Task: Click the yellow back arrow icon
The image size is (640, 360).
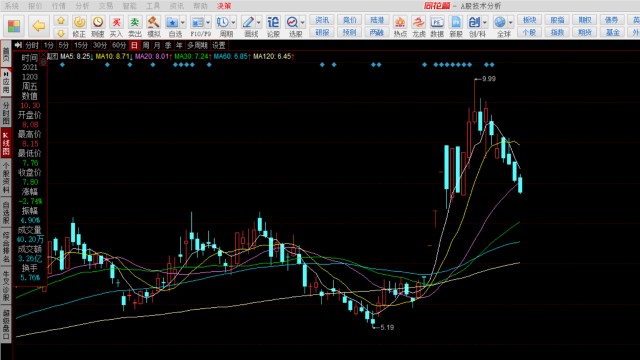Action: (x=39, y=26)
